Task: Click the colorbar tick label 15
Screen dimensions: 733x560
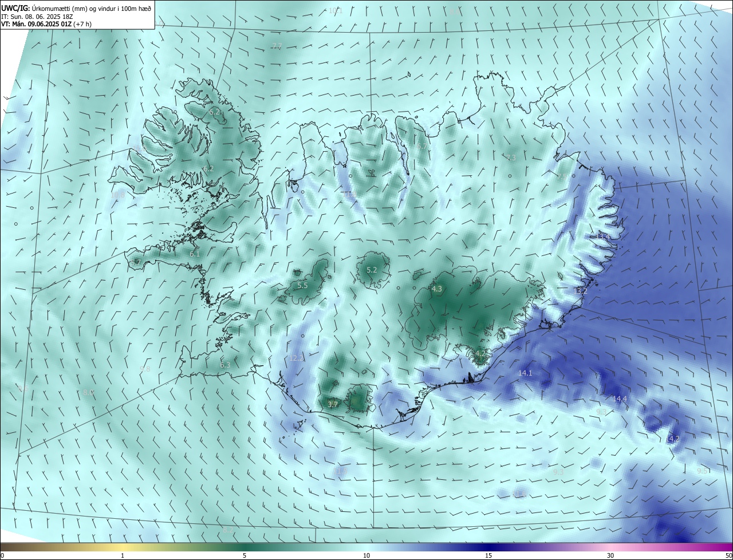Action: click(x=488, y=555)
